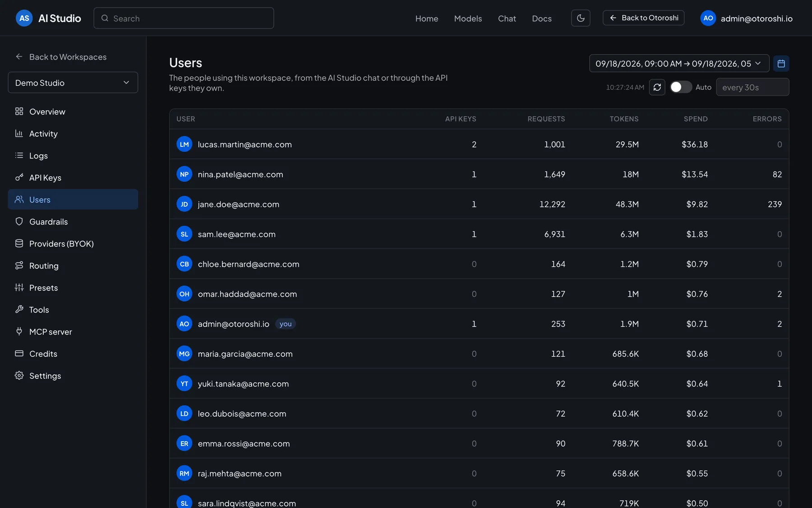This screenshot has width=812, height=508.
Task: Click the admin account avatar in header
Action: tap(708, 18)
